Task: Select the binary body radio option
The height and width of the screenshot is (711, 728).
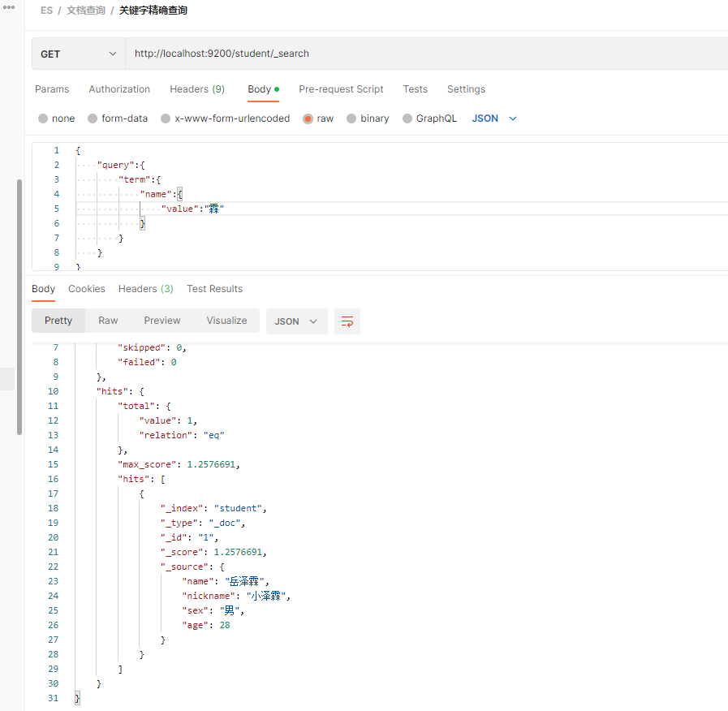Action: [x=368, y=118]
